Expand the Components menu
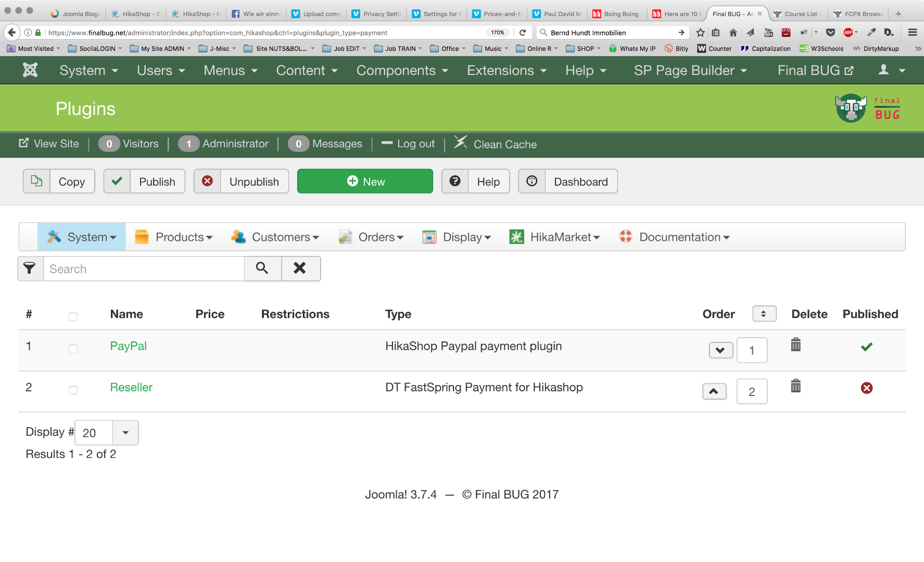 (x=402, y=70)
